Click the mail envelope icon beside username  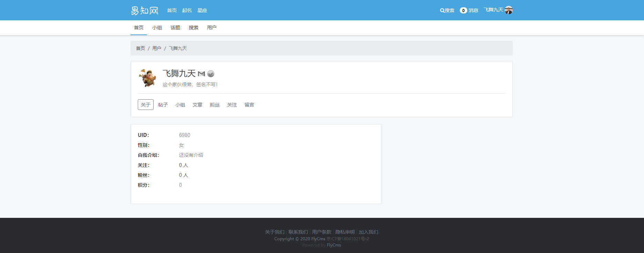(x=201, y=74)
